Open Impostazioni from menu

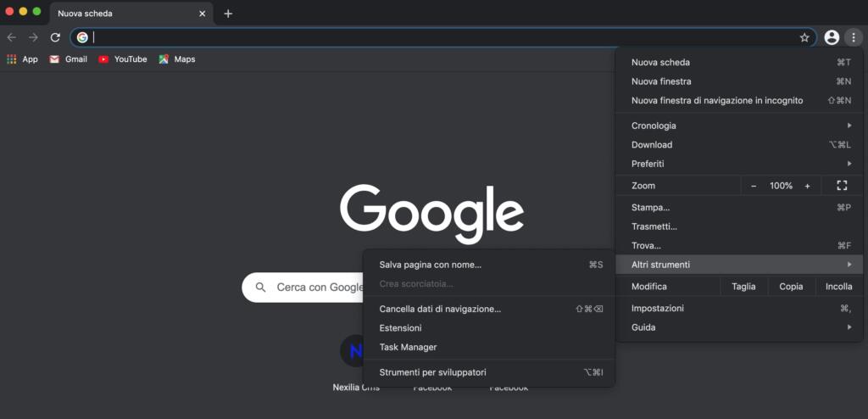coord(741,308)
